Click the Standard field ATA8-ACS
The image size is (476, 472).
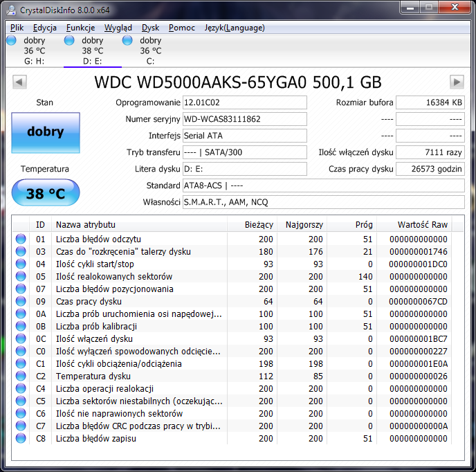323,185
